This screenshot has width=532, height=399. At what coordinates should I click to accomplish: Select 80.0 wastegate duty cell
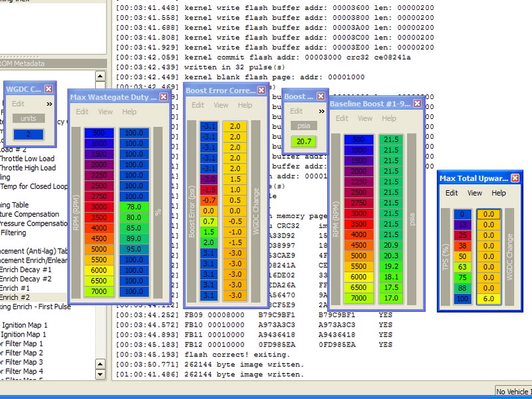[x=134, y=217]
